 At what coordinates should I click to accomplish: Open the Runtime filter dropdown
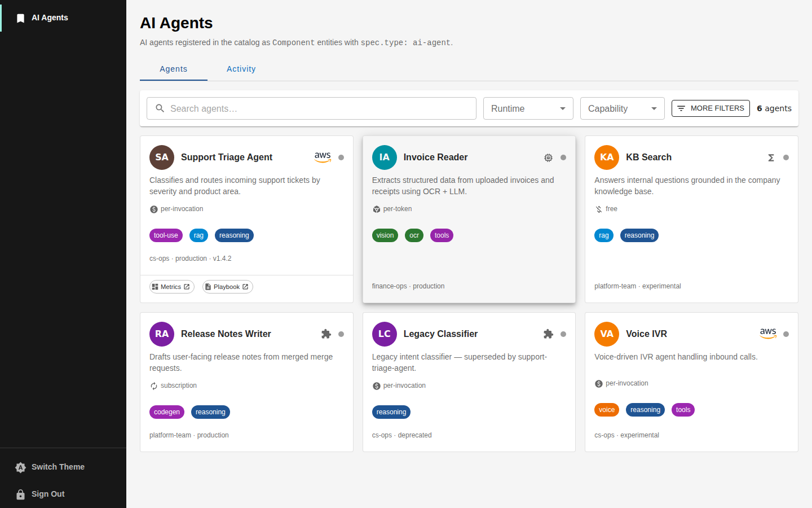(x=528, y=108)
